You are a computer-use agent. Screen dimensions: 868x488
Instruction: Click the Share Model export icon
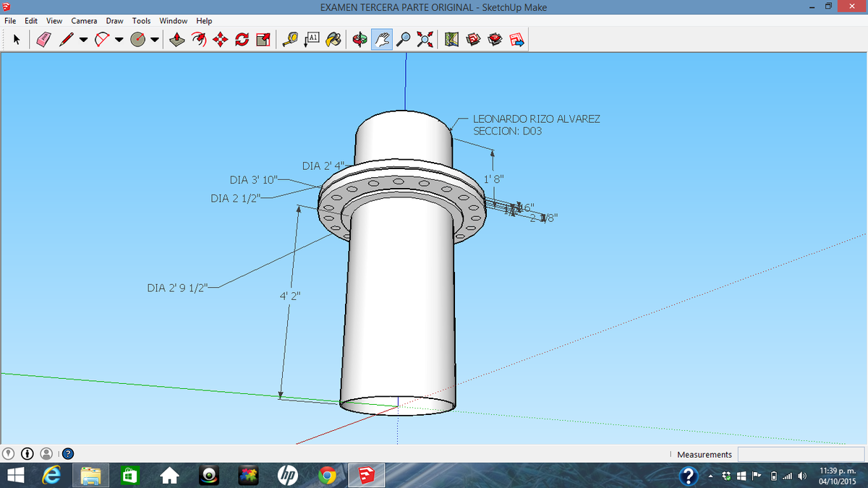pyautogui.click(x=517, y=40)
